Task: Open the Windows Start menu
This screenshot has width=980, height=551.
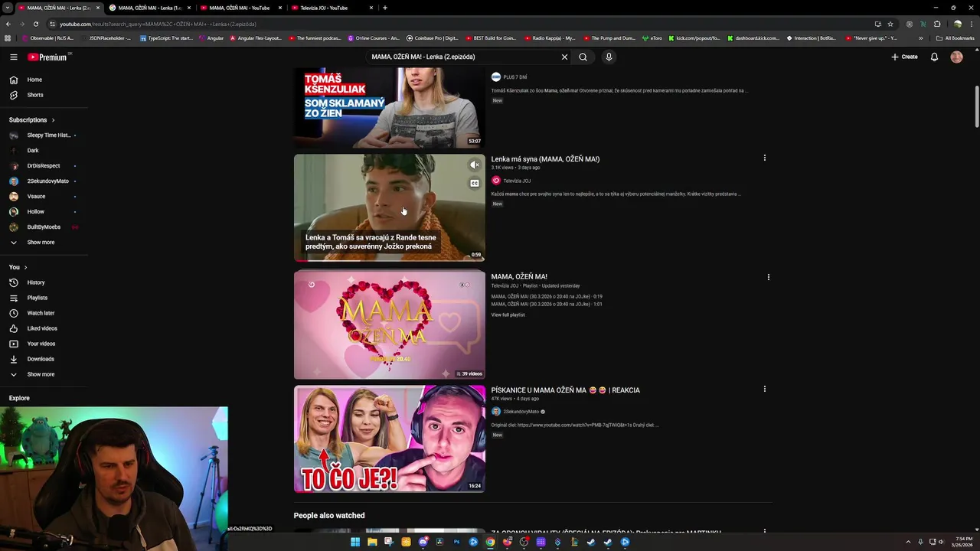Action: [x=355, y=542]
